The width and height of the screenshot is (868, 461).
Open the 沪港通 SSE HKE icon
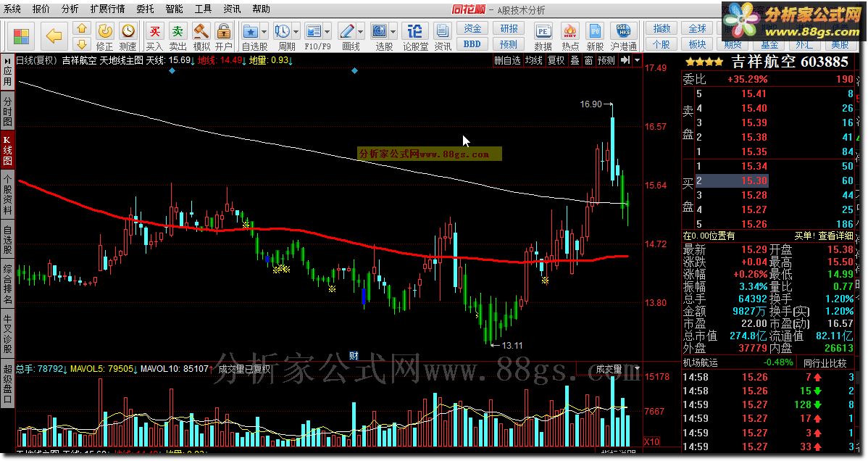point(623,31)
